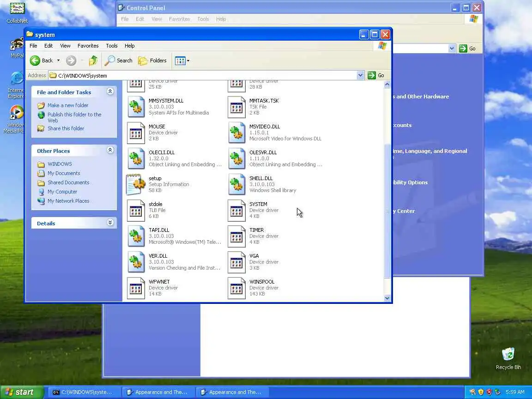Select the SHELL.DLL file icon
The image size is (532, 399).
coord(236,184)
